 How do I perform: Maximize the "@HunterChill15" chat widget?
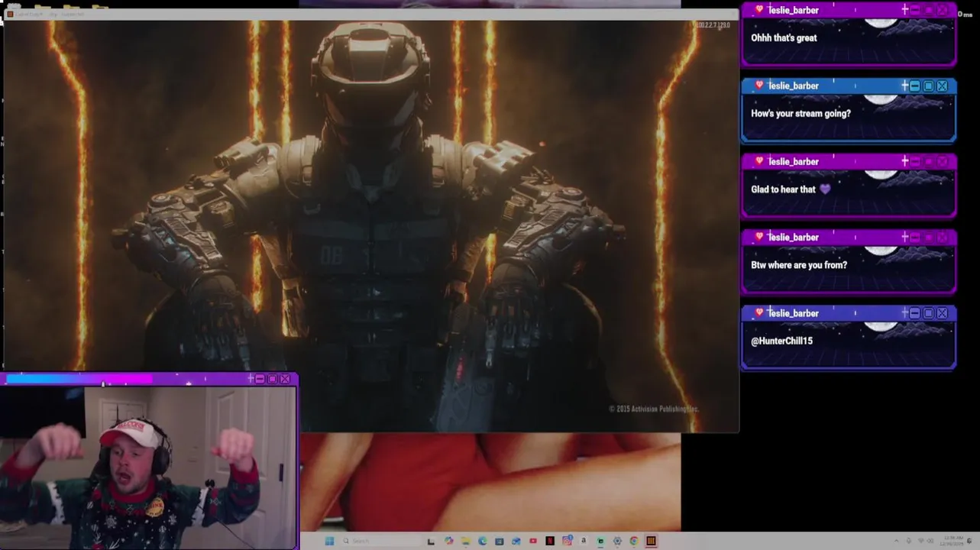[x=928, y=313]
